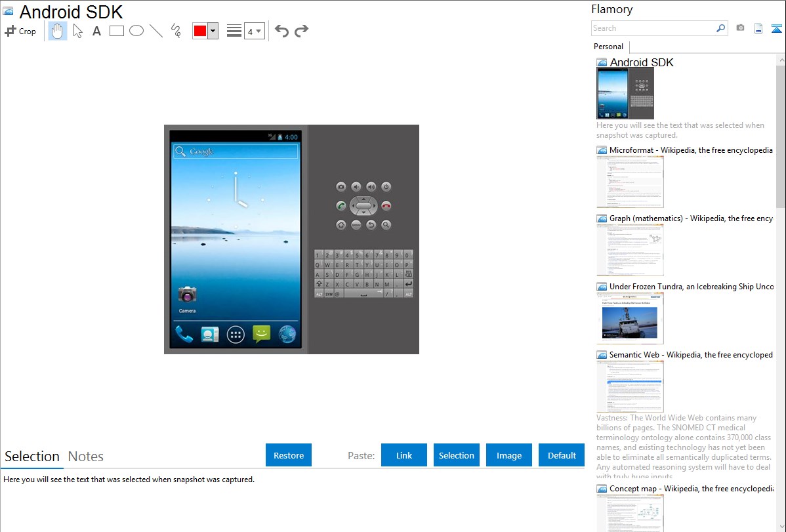786x532 pixels.
Task: Click the browser globe icon in dock
Action: (x=287, y=334)
